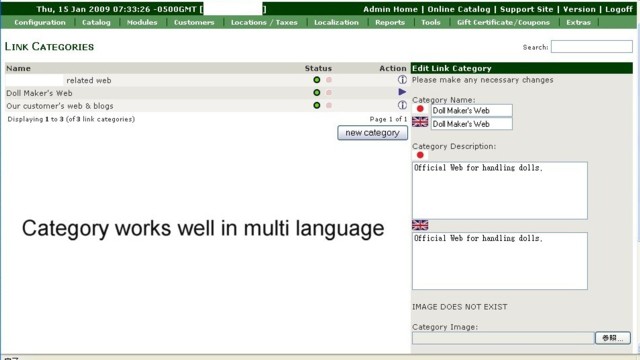Viewport: 640px width, 360px height.
Task: Click the 'Page 1 of 1' text
Action: click(388, 119)
